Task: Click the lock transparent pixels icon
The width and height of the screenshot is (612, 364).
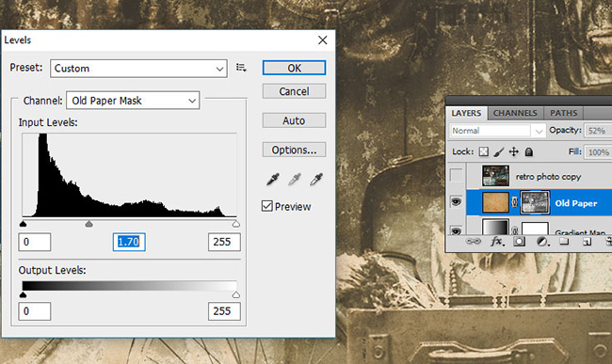Action: [x=484, y=151]
